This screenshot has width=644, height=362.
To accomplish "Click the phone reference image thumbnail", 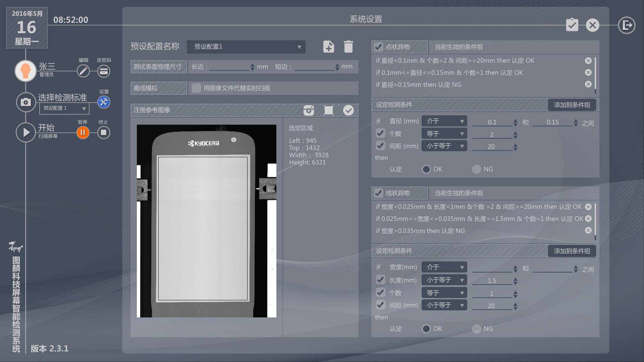I will pos(207,221).
